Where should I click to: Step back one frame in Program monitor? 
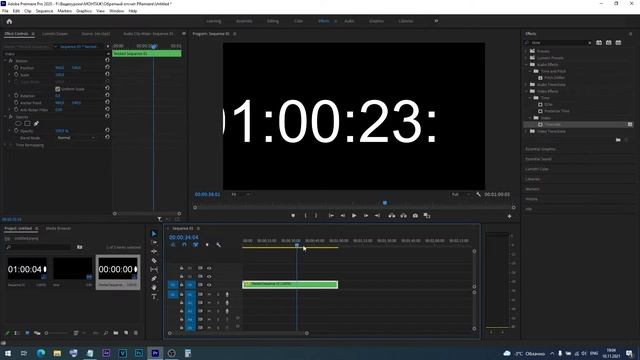(343, 216)
